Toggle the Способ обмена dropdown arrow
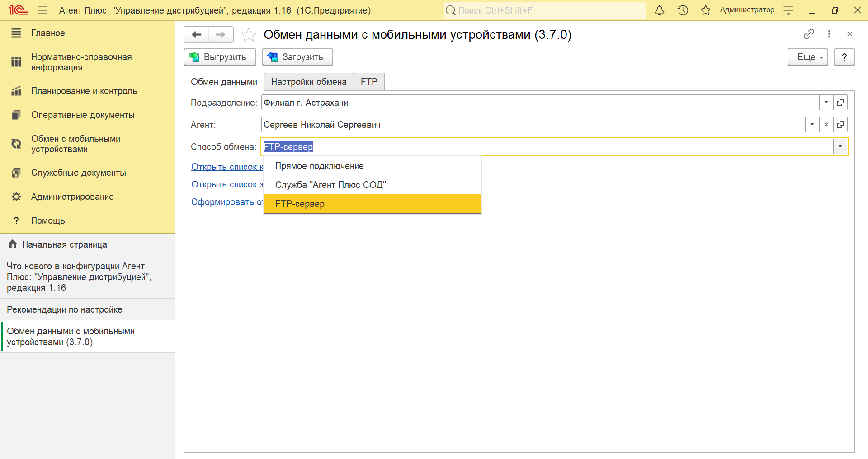 (840, 147)
